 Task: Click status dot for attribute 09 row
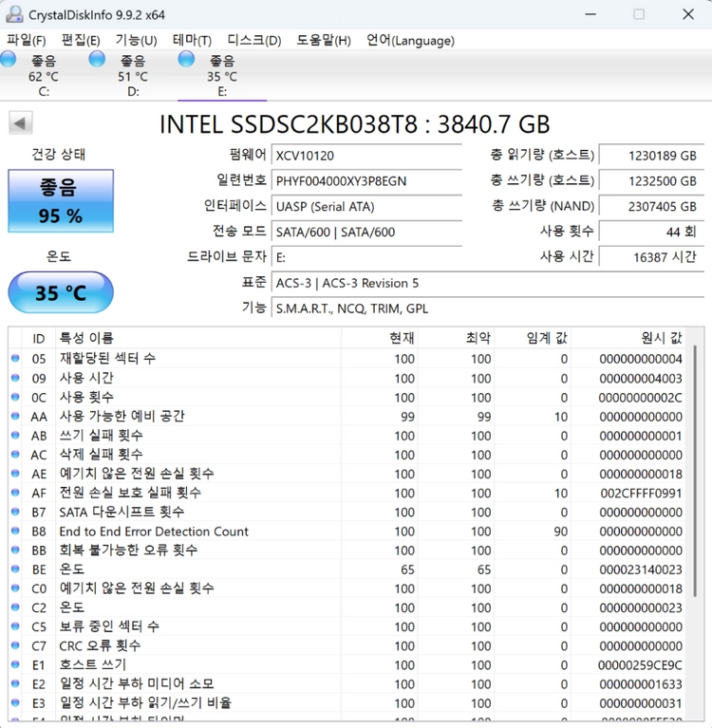(15, 378)
